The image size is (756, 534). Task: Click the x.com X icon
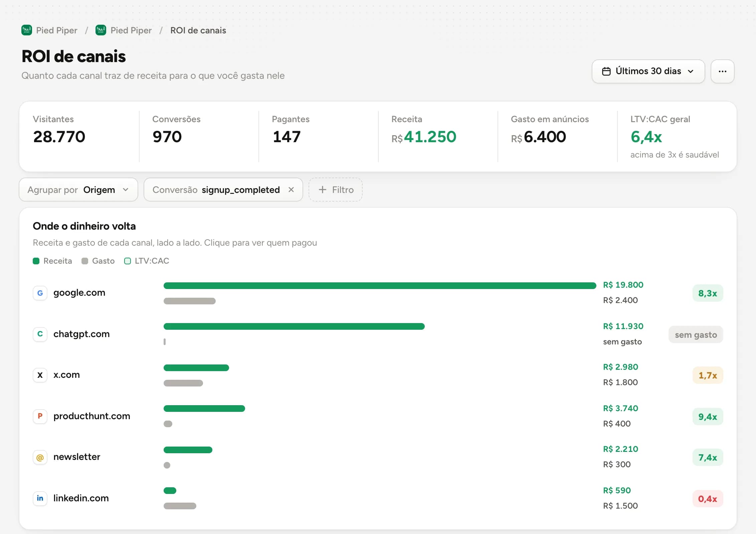[x=40, y=375]
